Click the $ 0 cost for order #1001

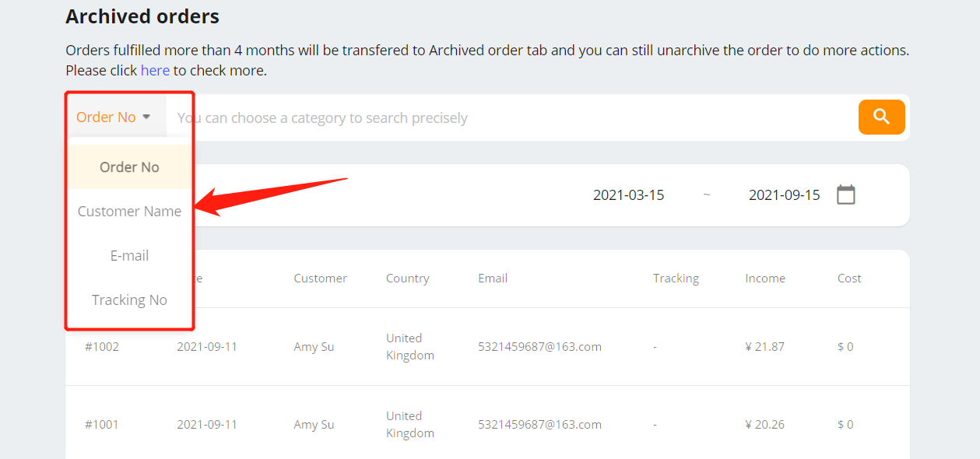[x=845, y=425]
